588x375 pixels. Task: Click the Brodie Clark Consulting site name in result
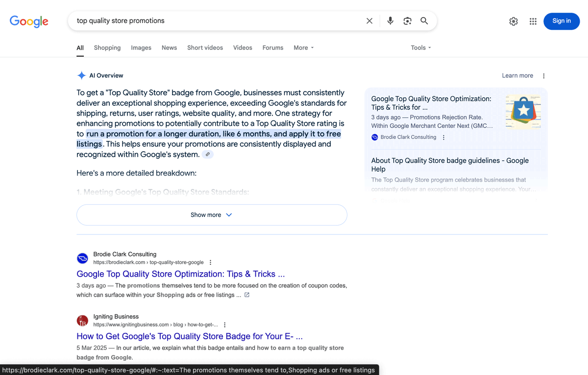pyautogui.click(x=125, y=254)
